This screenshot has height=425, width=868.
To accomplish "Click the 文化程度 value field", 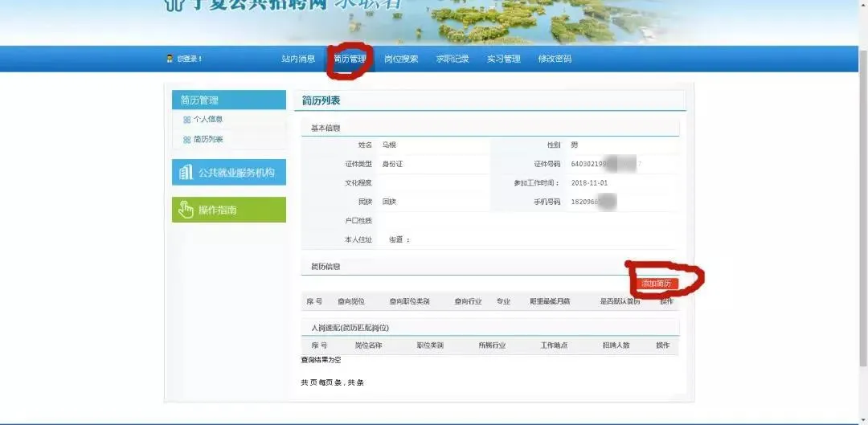I will (434, 182).
